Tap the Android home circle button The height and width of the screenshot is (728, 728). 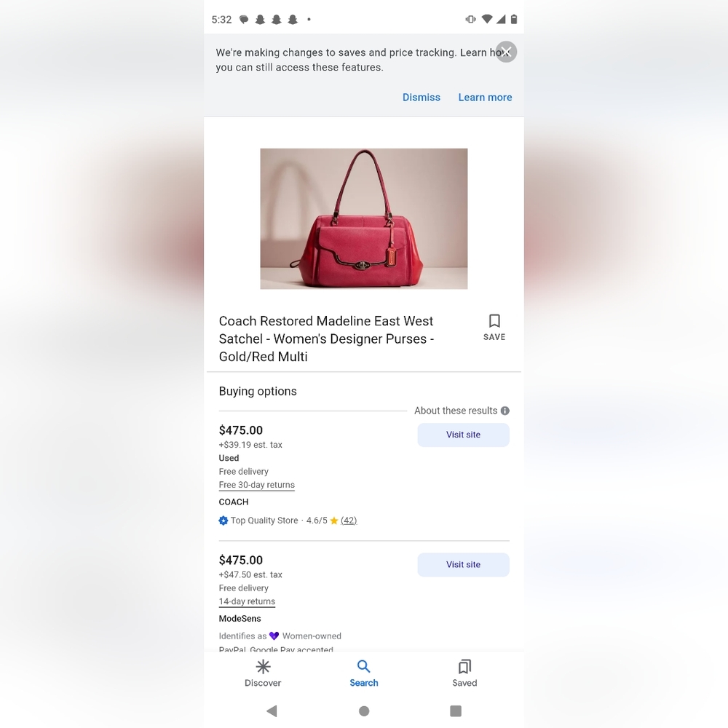click(364, 711)
